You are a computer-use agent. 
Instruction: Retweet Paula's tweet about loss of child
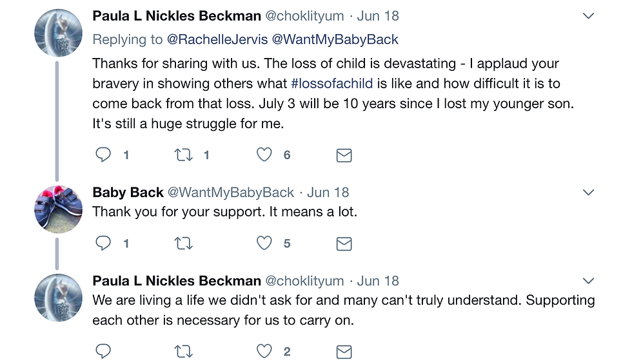click(184, 155)
